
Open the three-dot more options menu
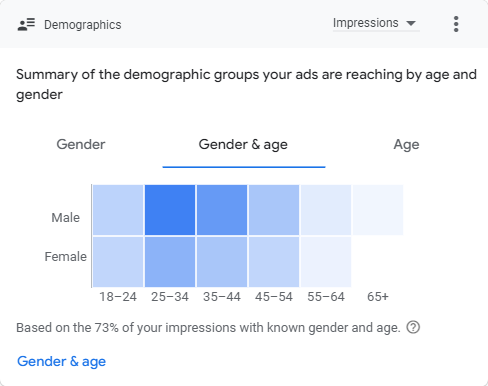coord(456,24)
